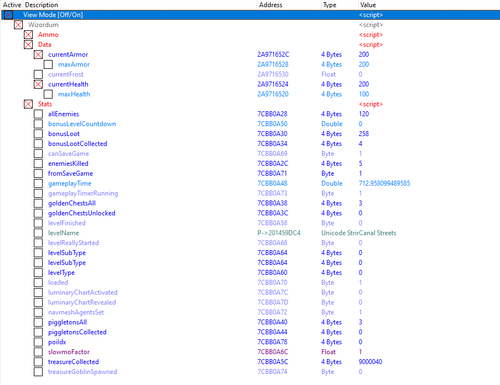Click the loaded description

[x=58, y=283]
